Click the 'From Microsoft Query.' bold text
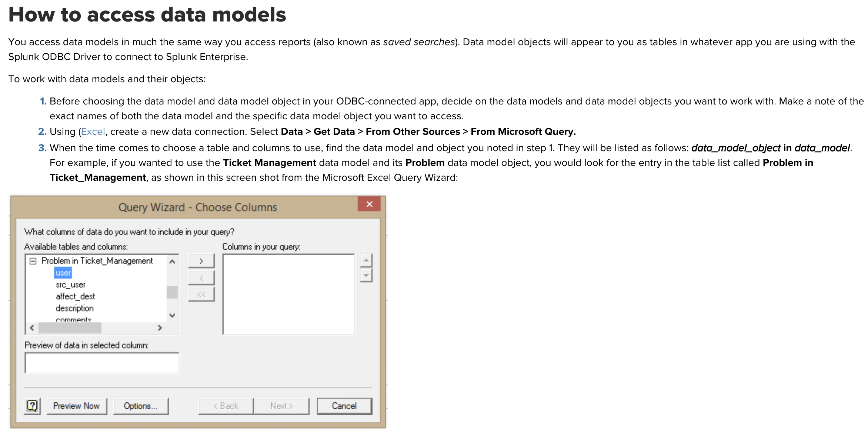868x429 pixels. (523, 132)
